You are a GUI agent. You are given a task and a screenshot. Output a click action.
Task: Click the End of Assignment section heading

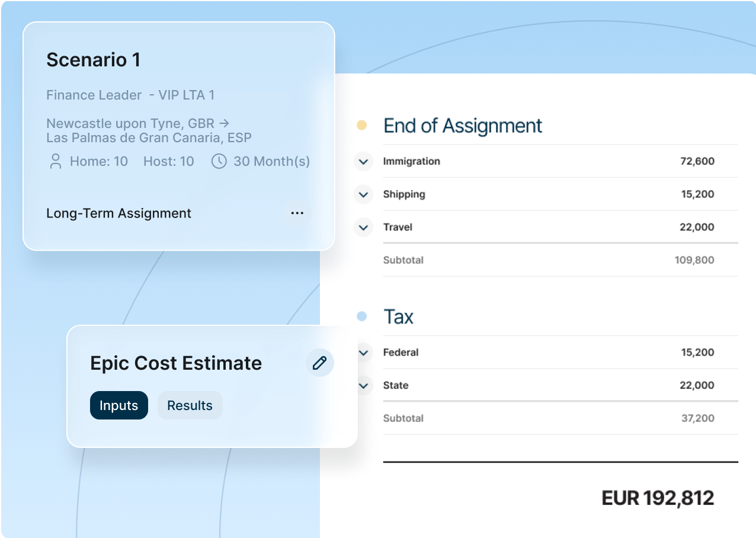[x=463, y=126]
